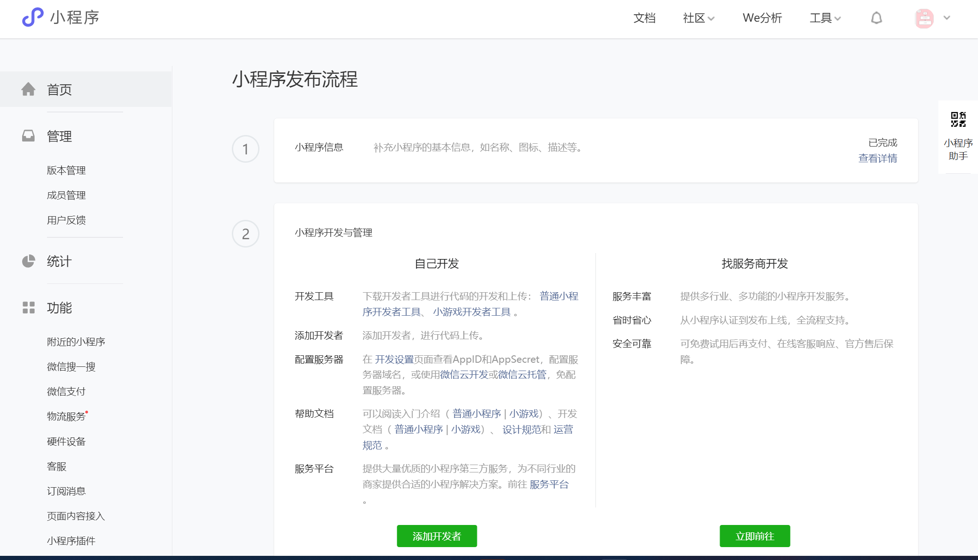Click the grid icon beside 功能
This screenshot has height=560, width=978.
click(29, 307)
